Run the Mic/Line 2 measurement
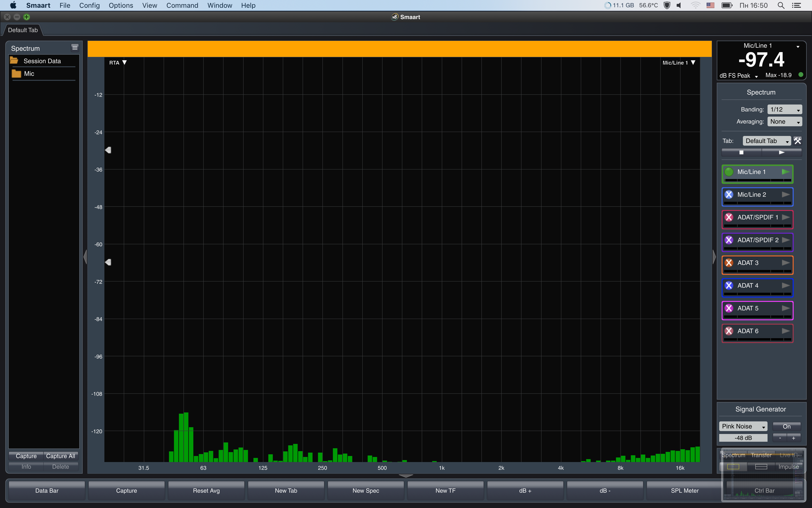 pos(785,194)
